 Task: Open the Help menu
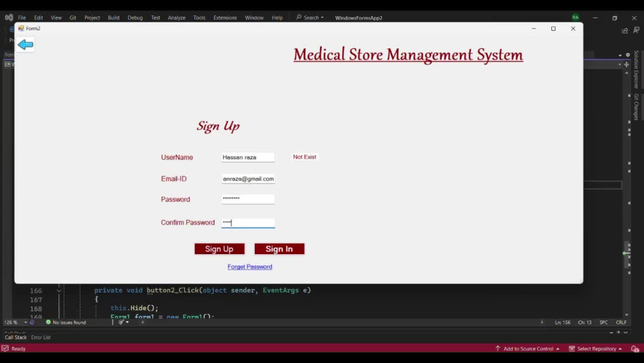(277, 17)
